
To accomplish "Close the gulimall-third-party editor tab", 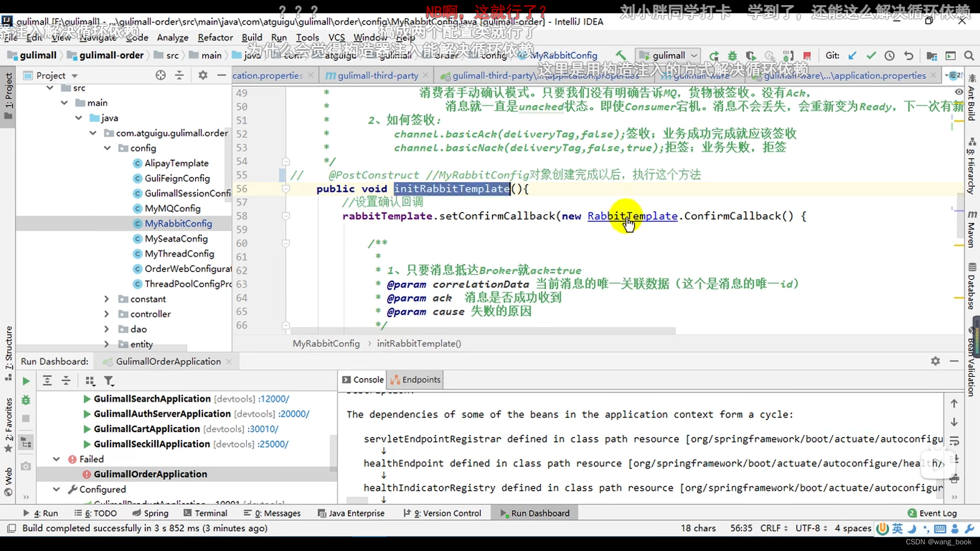I will (x=425, y=76).
